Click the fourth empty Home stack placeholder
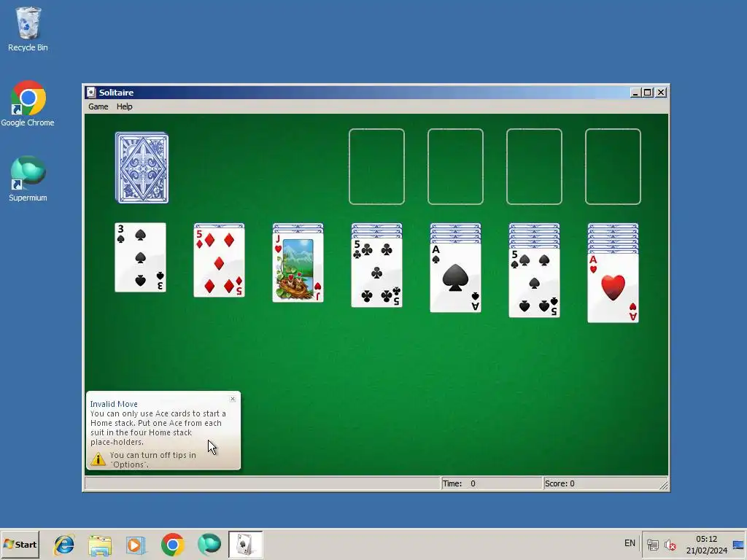This screenshot has width=747, height=560. pos(613,167)
